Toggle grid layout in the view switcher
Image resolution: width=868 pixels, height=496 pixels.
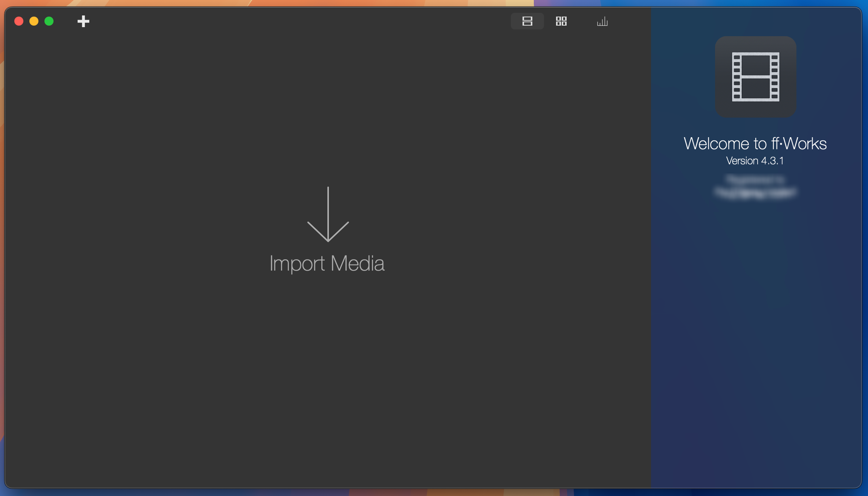pos(561,21)
